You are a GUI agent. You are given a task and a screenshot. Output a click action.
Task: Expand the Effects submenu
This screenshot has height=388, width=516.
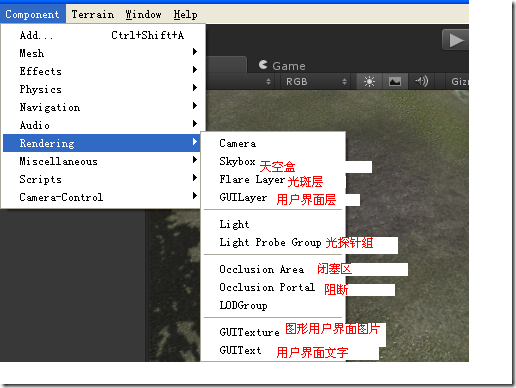coord(102,71)
